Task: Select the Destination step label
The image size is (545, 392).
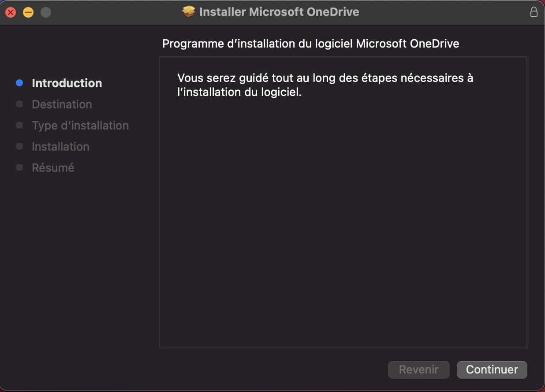Action: [x=62, y=104]
